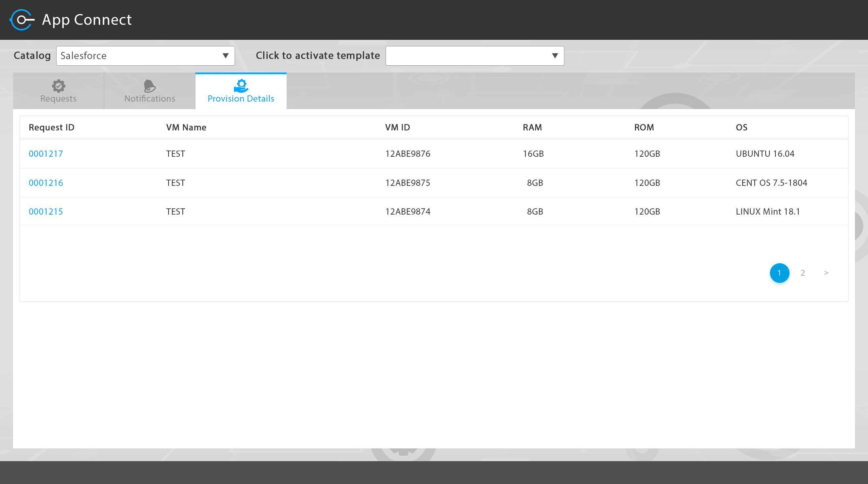868x484 pixels.
Task: Click the App Connect title text
Action: (87, 20)
